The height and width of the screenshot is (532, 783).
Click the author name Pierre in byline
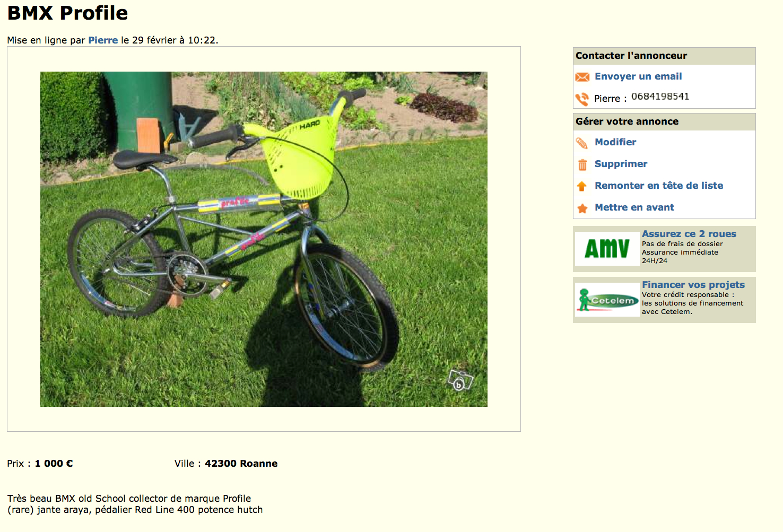pyautogui.click(x=103, y=40)
